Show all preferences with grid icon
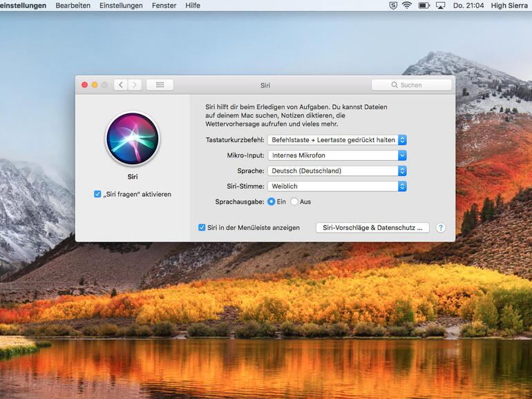This screenshot has width=532, height=399. pos(160,85)
